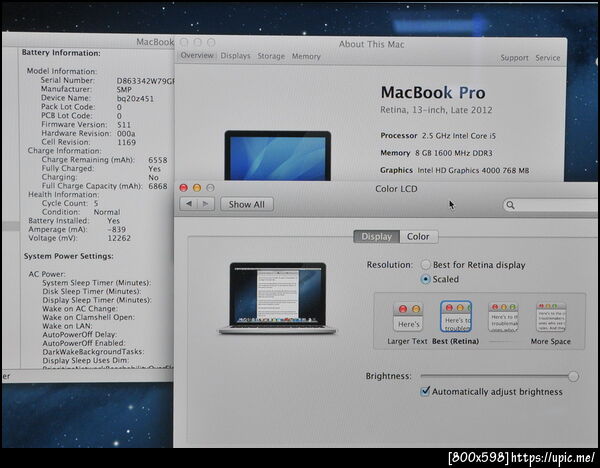Image resolution: width=600 pixels, height=468 pixels.
Task: Click the Voltage value 12262
Action: pyautogui.click(x=119, y=238)
